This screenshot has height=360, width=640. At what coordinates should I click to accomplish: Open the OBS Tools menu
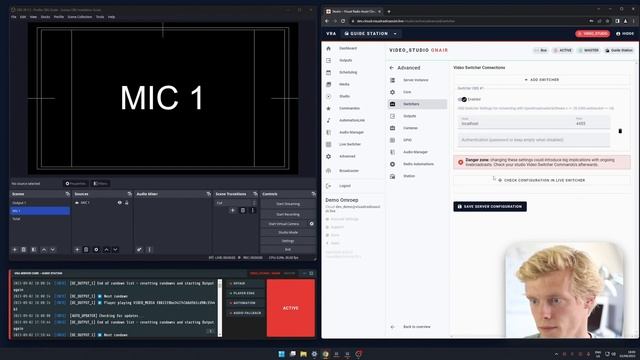[x=100, y=17]
